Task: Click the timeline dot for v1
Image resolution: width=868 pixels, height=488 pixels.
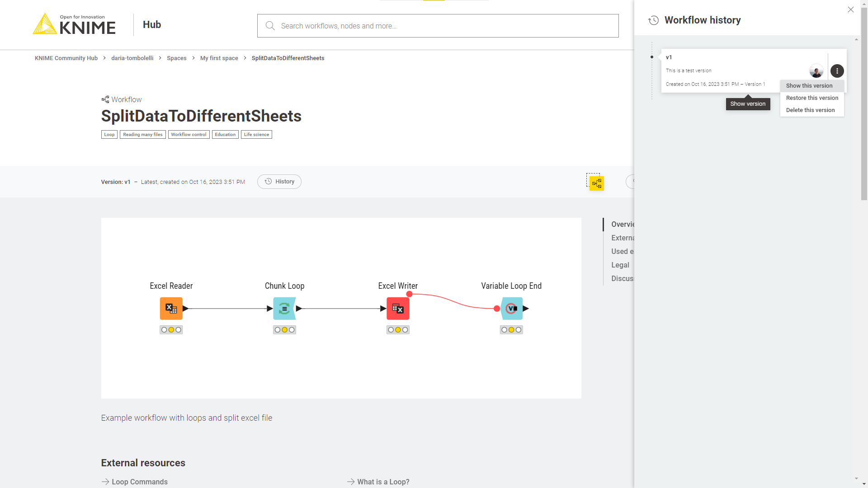Action: point(651,57)
